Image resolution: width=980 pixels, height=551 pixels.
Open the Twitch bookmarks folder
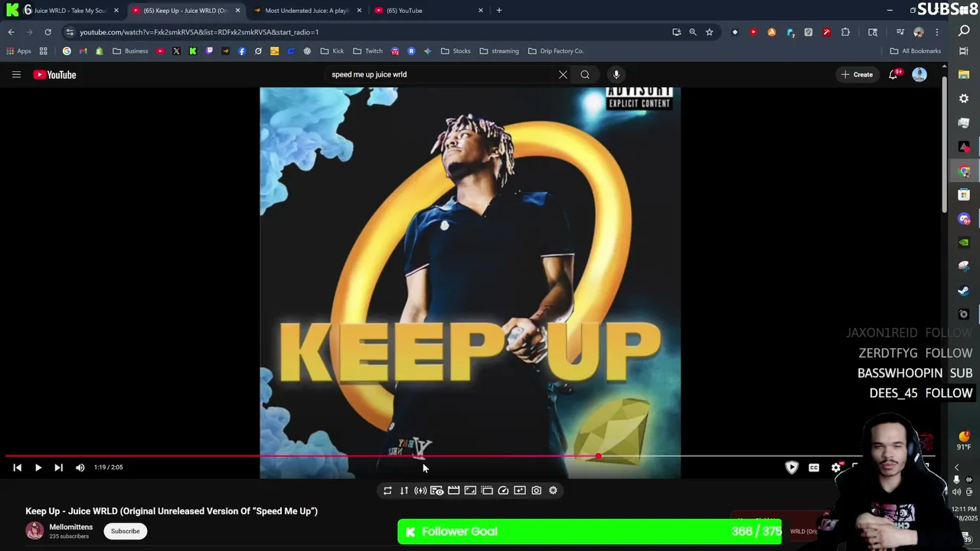[x=367, y=51]
